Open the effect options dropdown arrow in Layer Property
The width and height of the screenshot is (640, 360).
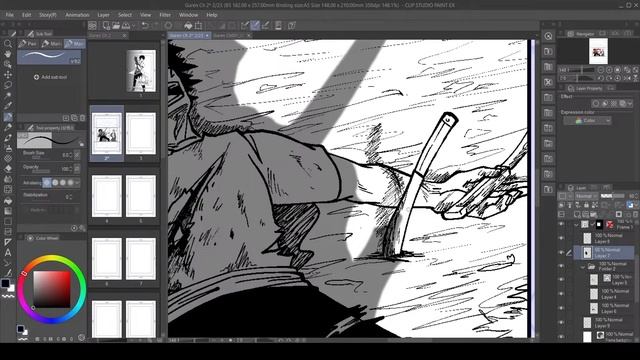[631, 104]
